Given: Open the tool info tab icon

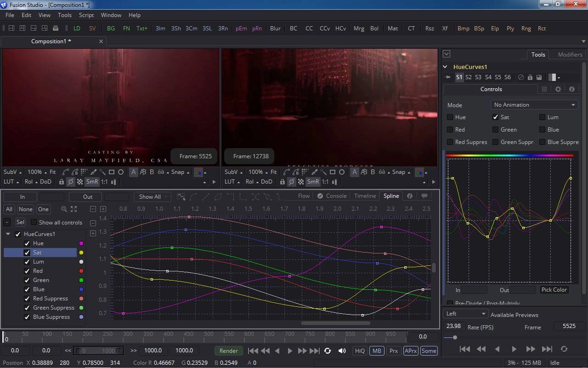Looking at the screenshot, I should click(x=572, y=89).
